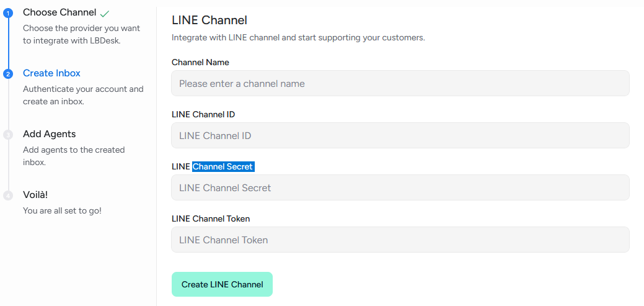The height and width of the screenshot is (306, 644).
Task: Click the green checkmark beside Choose Channel
Action: 105,14
